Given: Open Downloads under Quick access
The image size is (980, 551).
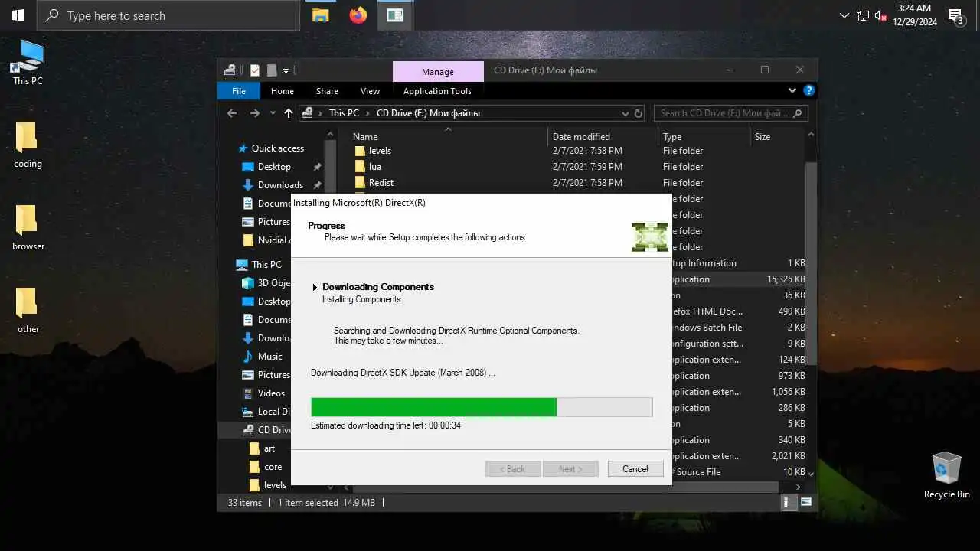Looking at the screenshot, I should coord(280,185).
